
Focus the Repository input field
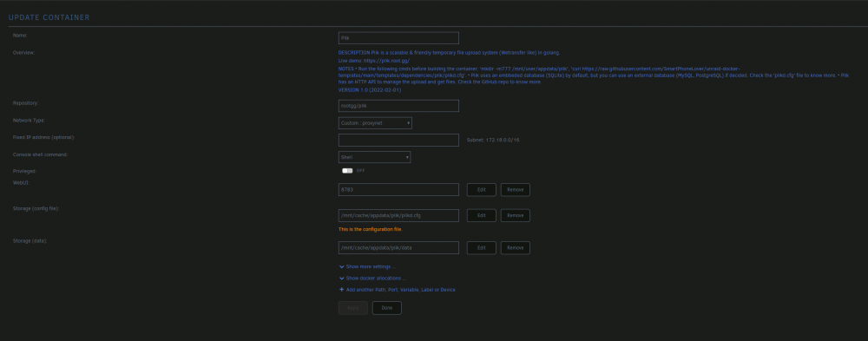pyautogui.click(x=398, y=106)
